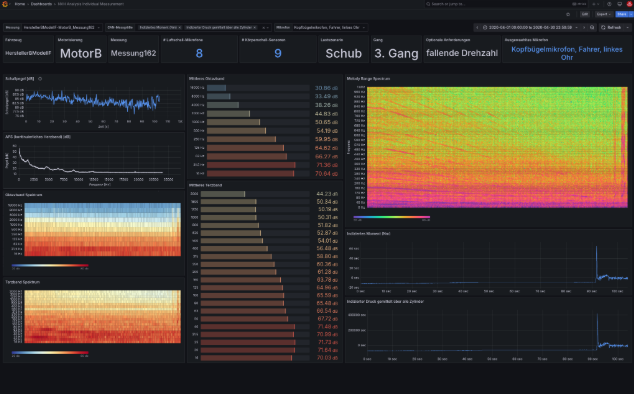Click the spectrogram rainbow color legend bar

(392, 217)
